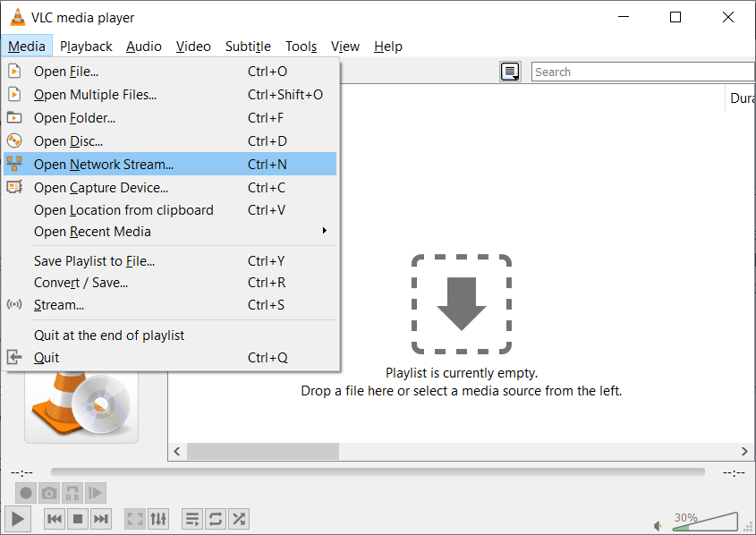756x535 pixels.
Task: Close the Media menu tab
Action: point(27,47)
